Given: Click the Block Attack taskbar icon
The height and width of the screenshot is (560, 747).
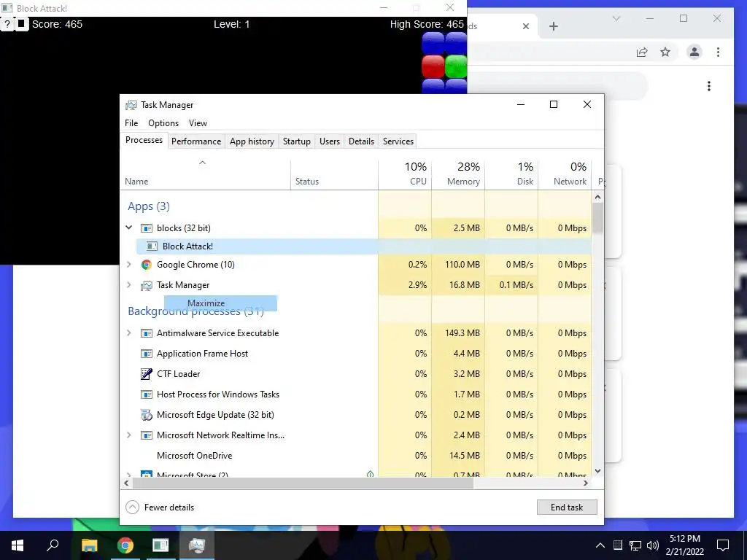Looking at the screenshot, I should click(x=160, y=545).
